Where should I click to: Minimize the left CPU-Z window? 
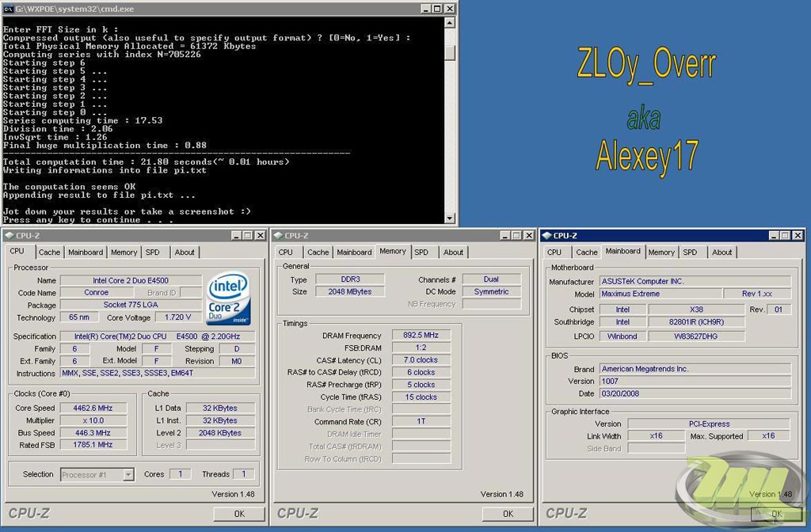click(x=236, y=235)
